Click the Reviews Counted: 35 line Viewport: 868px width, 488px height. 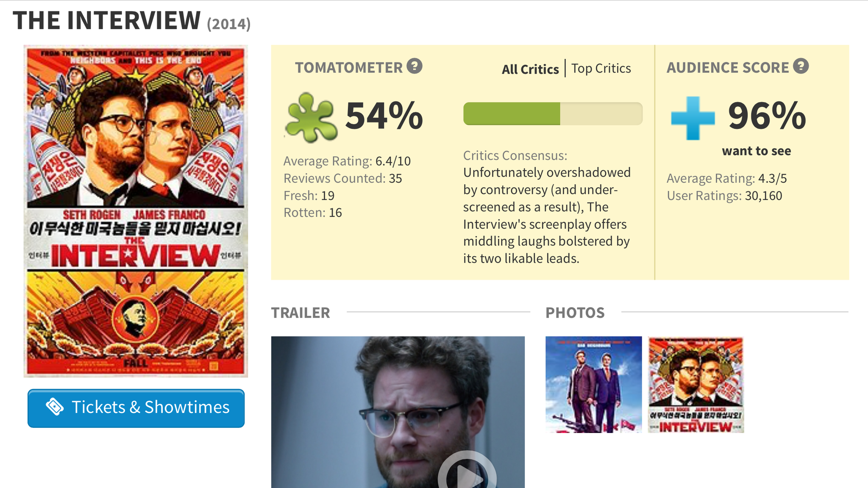point(342,178)
